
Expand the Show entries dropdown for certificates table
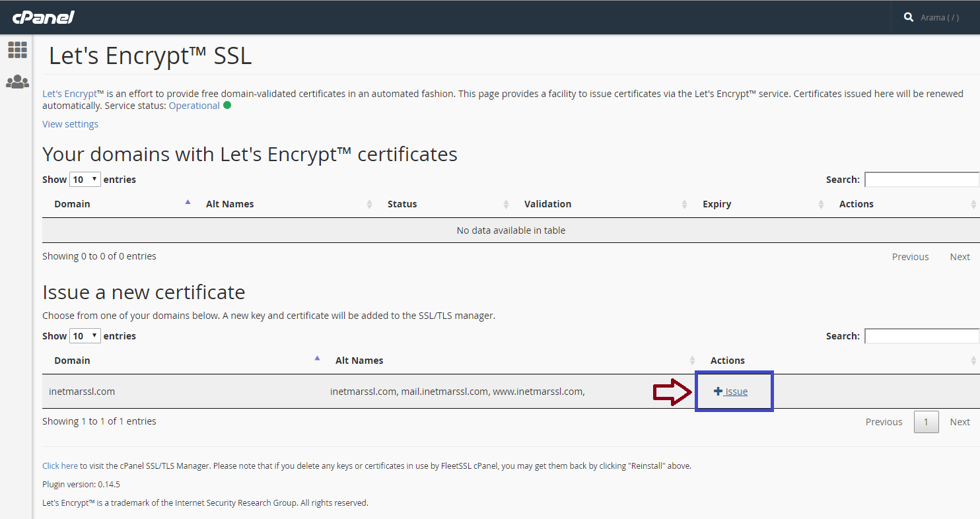[x=85, y=179]
